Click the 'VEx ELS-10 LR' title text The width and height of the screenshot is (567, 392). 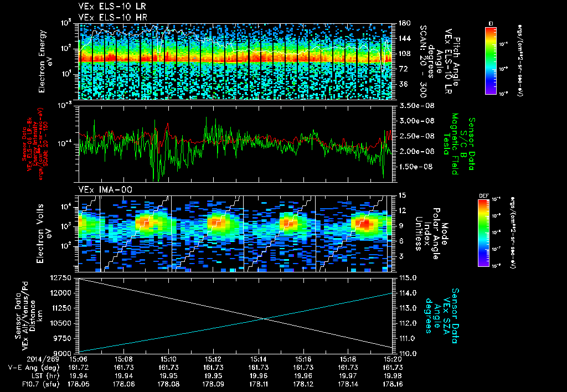coord(112,6)
